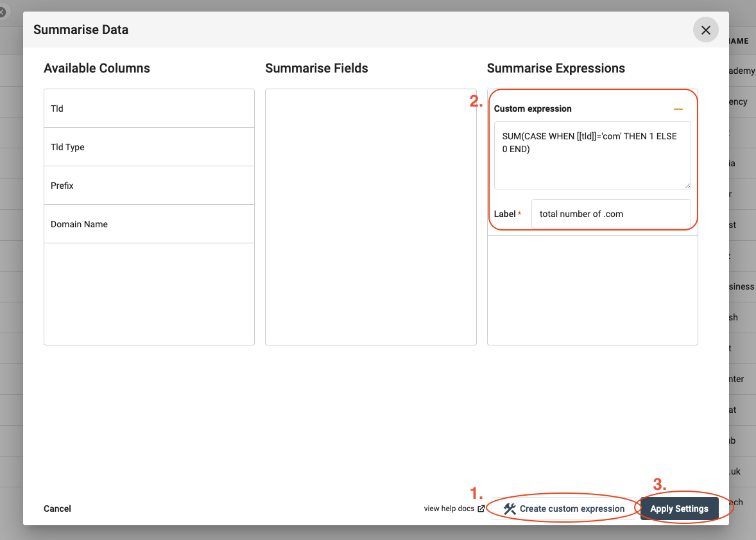
Task: Click empty Summarise Expressions area below Label
Action: (592, 289)
